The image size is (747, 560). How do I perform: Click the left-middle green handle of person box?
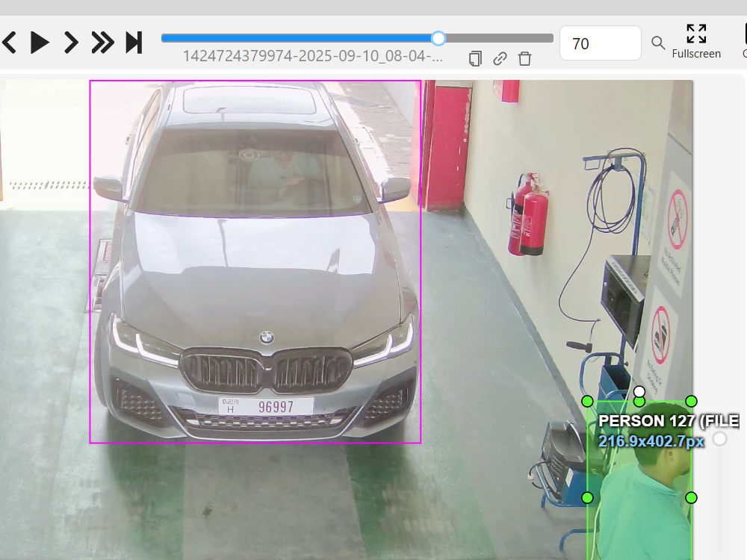(x=587, y=497)
